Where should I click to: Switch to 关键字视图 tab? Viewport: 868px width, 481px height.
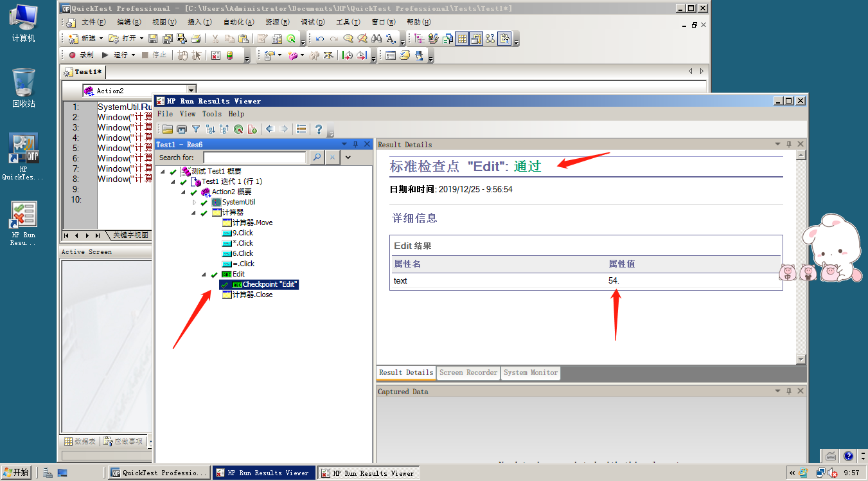(130, 235)
